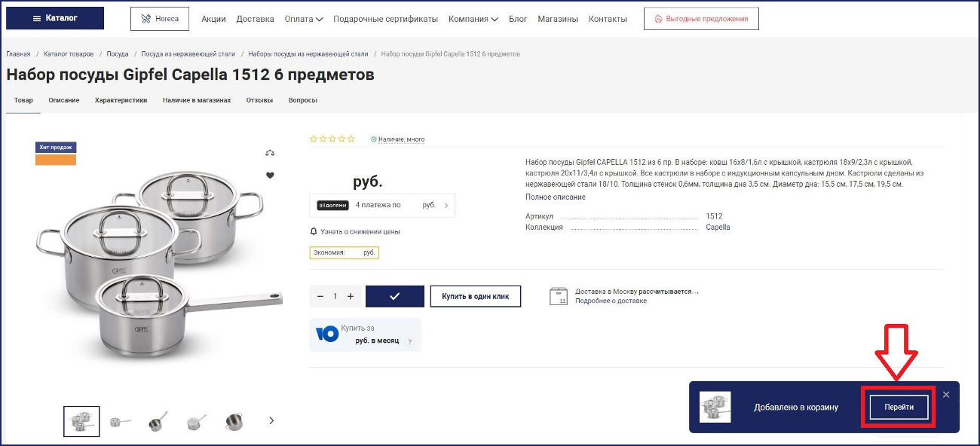This screenshot has width=980, height=446.
Task: Click product thumbnail in cart notification
Action: (x=715, y=407)
